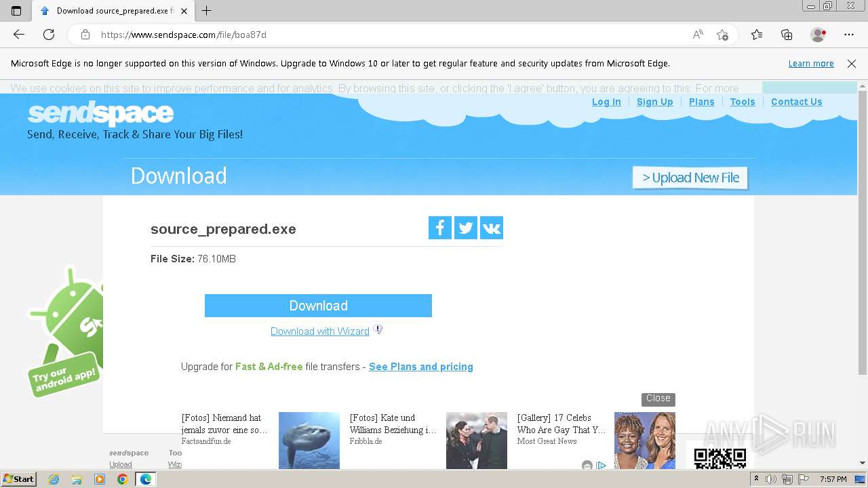This screenshot has width=868, height=488.
Task: Open the Log In link
Action: 606,102
